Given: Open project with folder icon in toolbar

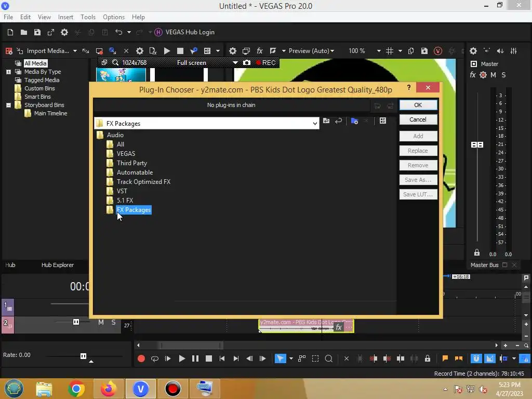Looking at the screenshot, I should point(24,32).
